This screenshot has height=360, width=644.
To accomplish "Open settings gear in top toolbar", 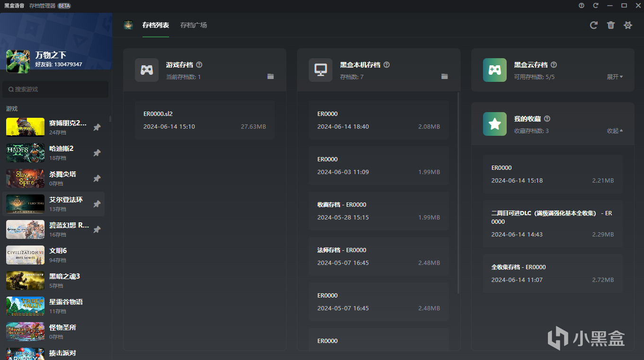I will [628, 25].
